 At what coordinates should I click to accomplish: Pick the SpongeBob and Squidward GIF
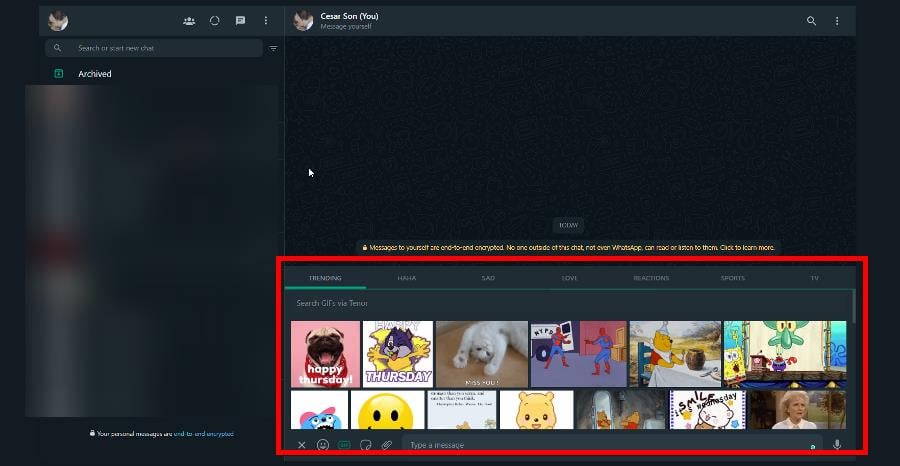tap(785, 354)
